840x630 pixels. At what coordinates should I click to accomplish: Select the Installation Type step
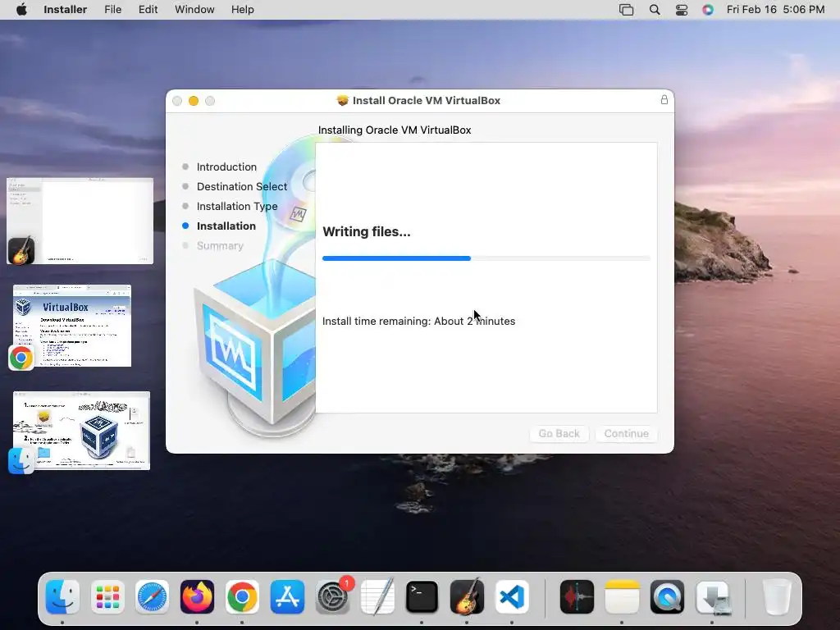pyautogui.click(x=237, y=206)
